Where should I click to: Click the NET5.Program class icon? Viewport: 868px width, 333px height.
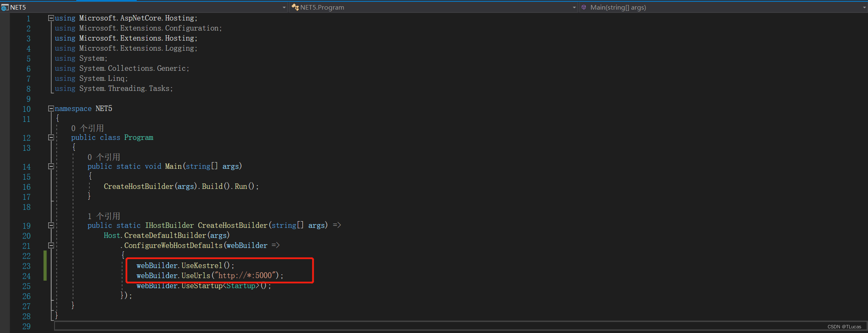pyautogui.click(x=295, y=7)
